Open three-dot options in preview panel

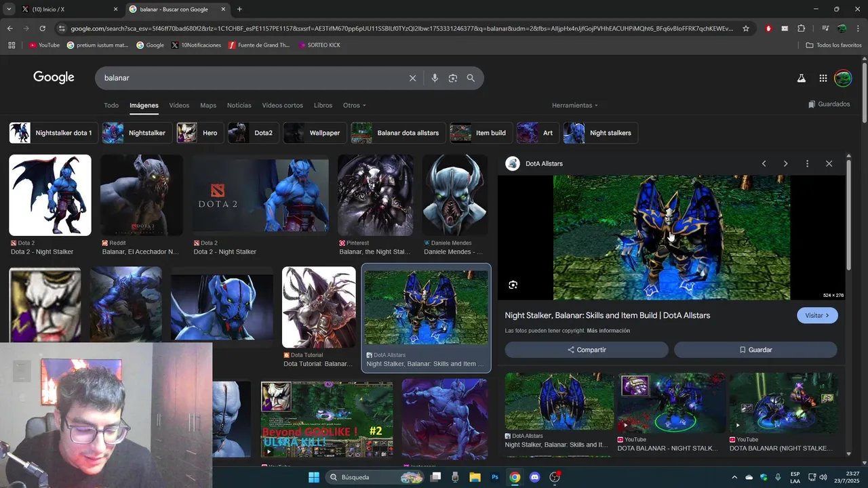tap(807, 163)
